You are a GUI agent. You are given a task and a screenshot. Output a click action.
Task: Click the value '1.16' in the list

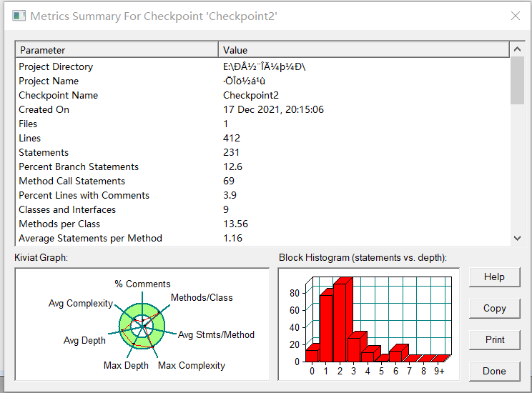click(x=233, y=238)
